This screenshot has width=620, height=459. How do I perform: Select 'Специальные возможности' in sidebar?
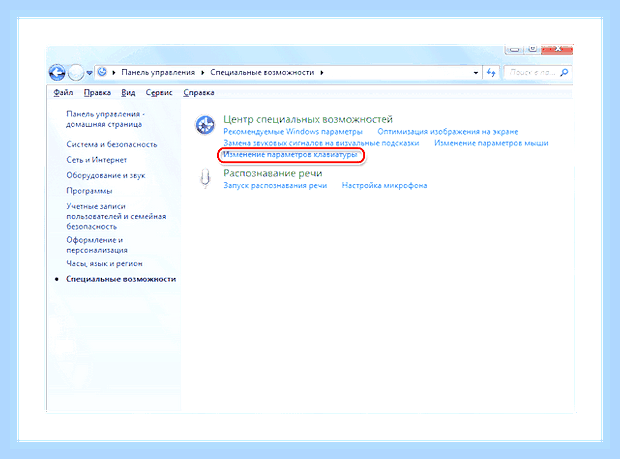tap(121, 279)
